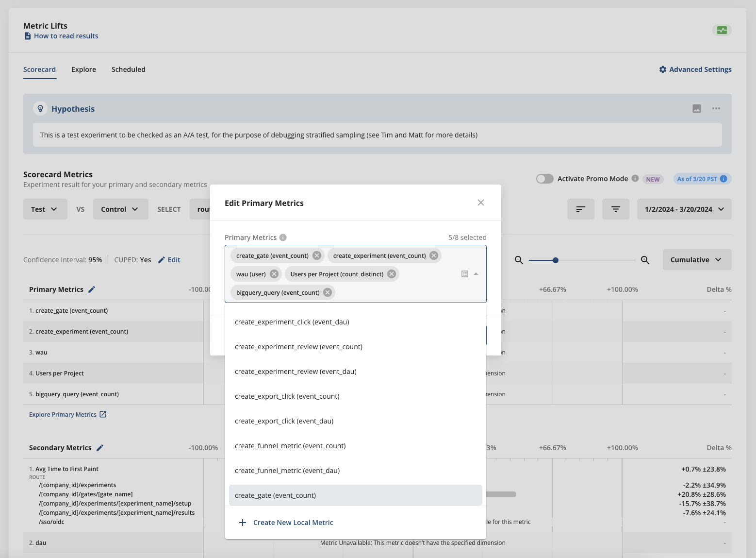Screen dimensions: 756x558
Task: Remove the wau (user) metric chip
Action: [274, 273]
